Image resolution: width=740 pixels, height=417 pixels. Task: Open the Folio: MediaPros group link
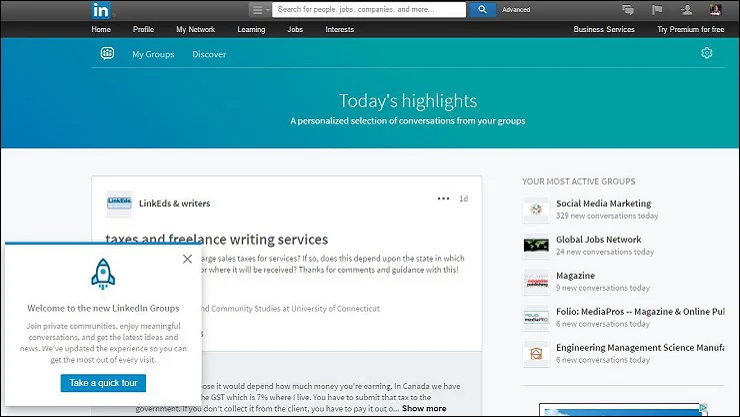click(x=640, y=311)
